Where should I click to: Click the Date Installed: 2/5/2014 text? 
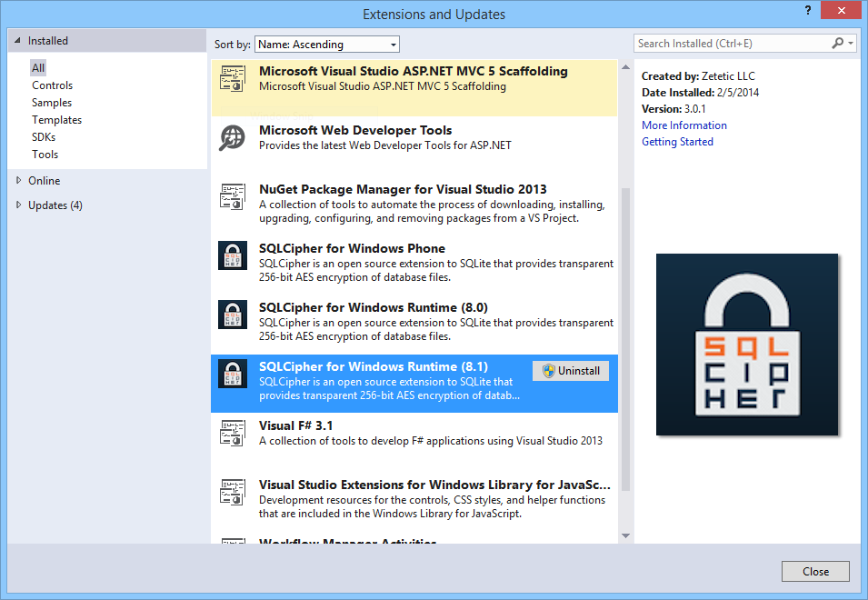700,93
